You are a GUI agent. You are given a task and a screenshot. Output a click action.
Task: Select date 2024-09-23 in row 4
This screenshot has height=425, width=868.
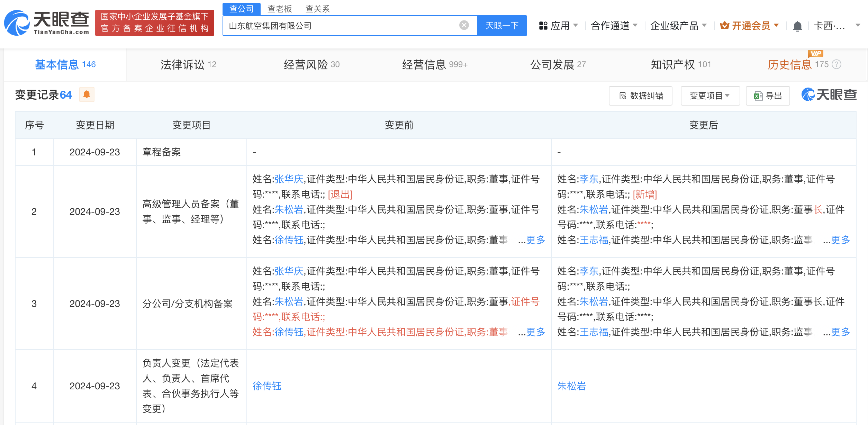(95, 386)
